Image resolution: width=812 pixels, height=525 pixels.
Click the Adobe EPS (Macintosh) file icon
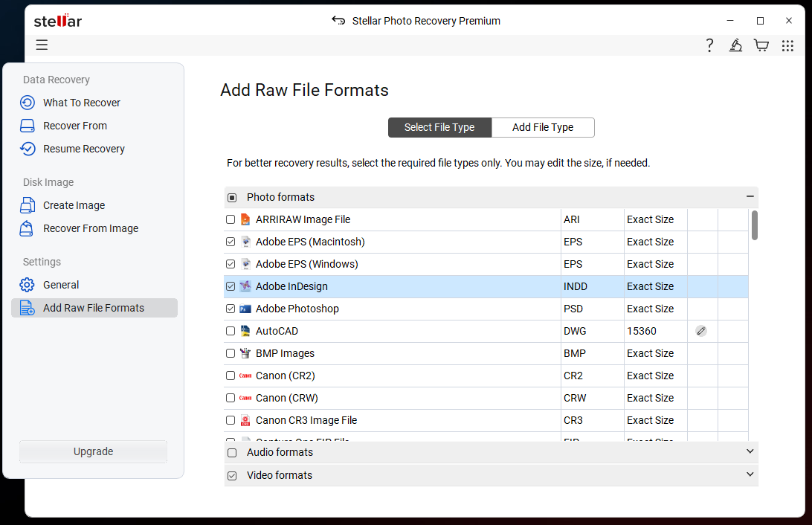point(246,242)
